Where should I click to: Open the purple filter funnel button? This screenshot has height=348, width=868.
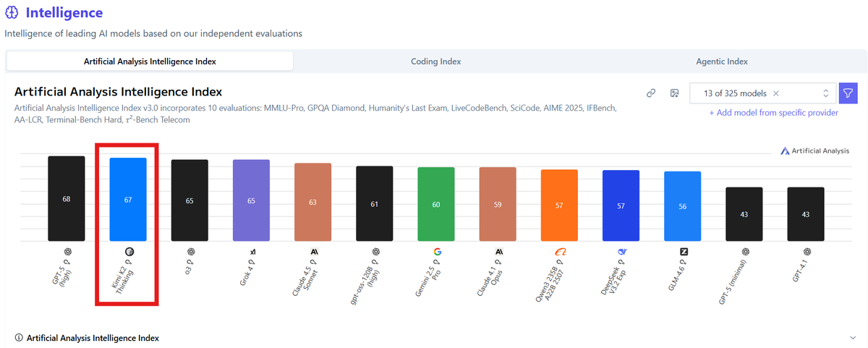(x=848, y=93)
